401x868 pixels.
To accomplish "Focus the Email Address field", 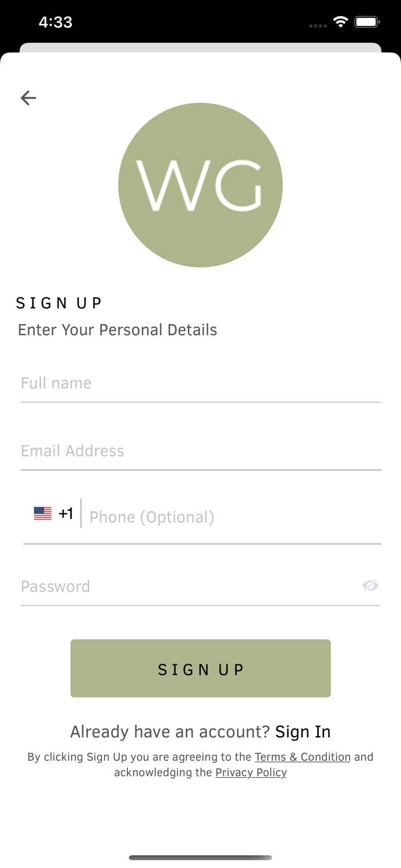I will click(x=200, y=451).
